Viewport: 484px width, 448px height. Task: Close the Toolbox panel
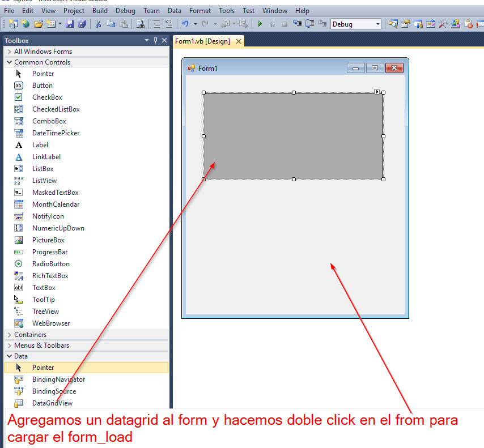(x=164, y=40)
